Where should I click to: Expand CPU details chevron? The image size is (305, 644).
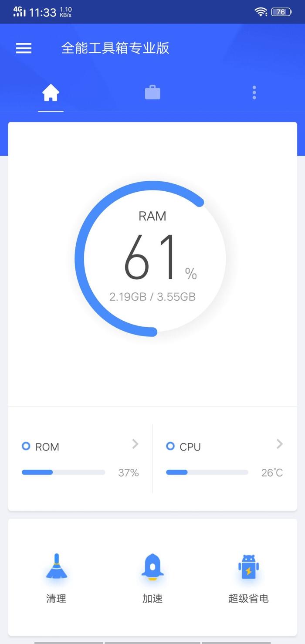[x=280, y=444]
